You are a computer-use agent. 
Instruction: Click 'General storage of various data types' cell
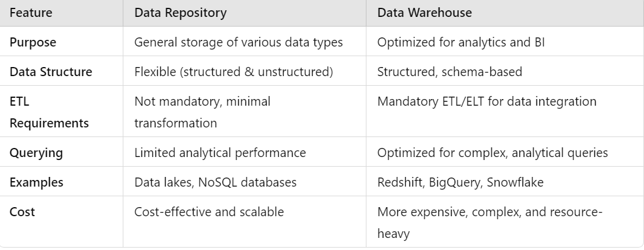(x=239, y=42)
